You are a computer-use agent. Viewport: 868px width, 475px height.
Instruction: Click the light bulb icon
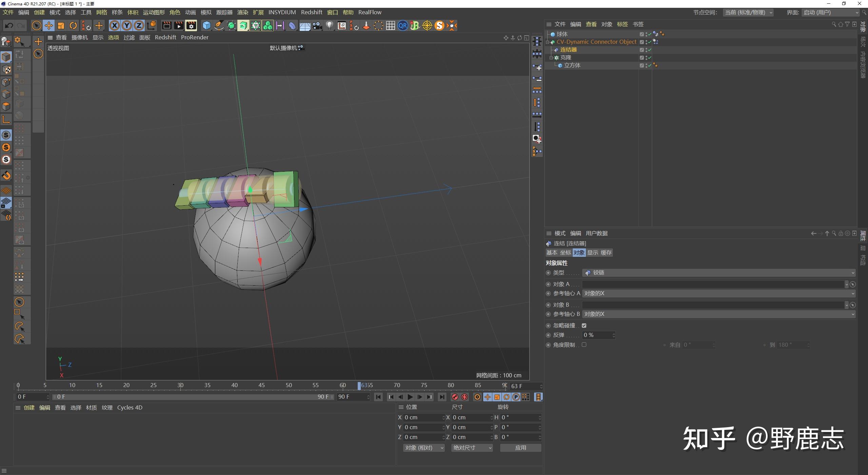[x=329, y=25]
